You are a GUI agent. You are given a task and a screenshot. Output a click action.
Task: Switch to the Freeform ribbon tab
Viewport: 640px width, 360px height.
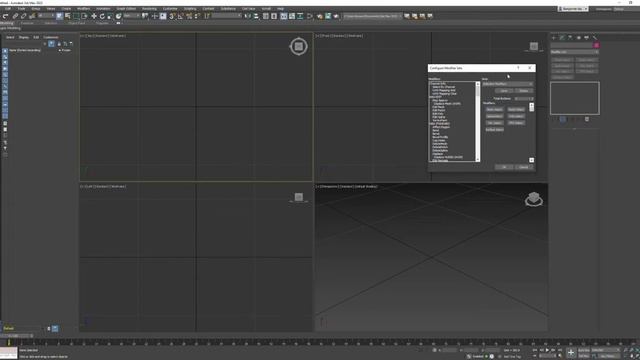coord(27,23)
